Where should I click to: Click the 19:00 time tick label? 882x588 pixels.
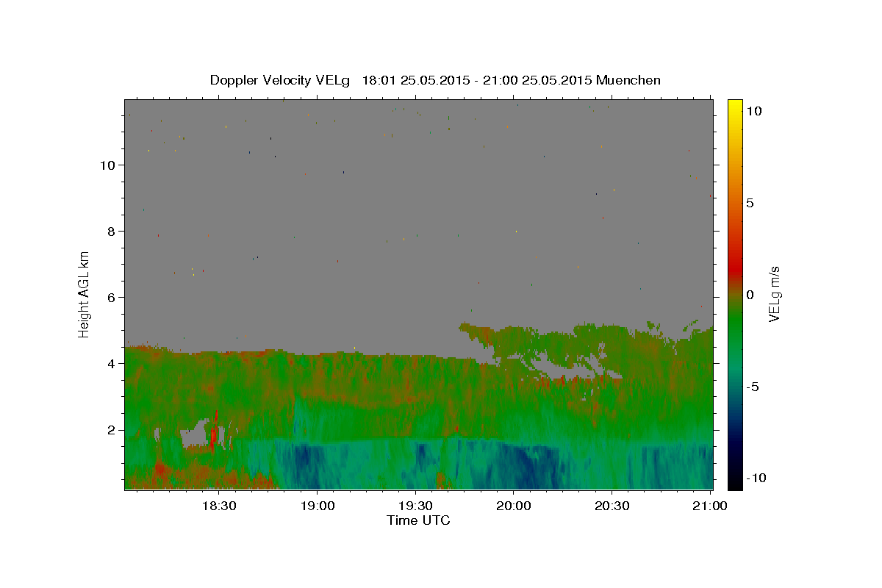[x=317, y=506]
